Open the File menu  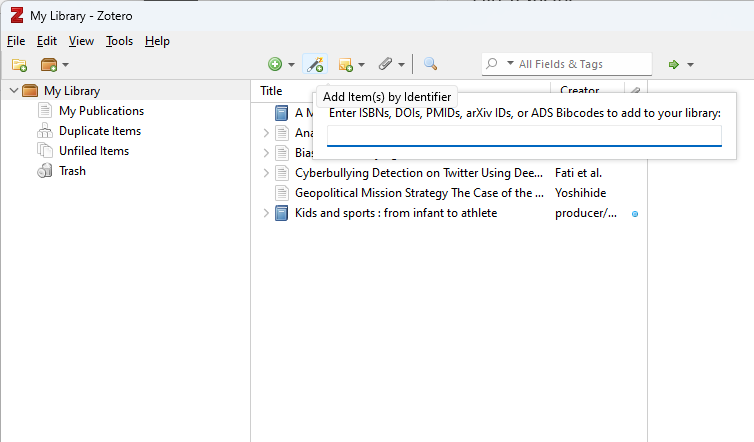click(15, 41)
